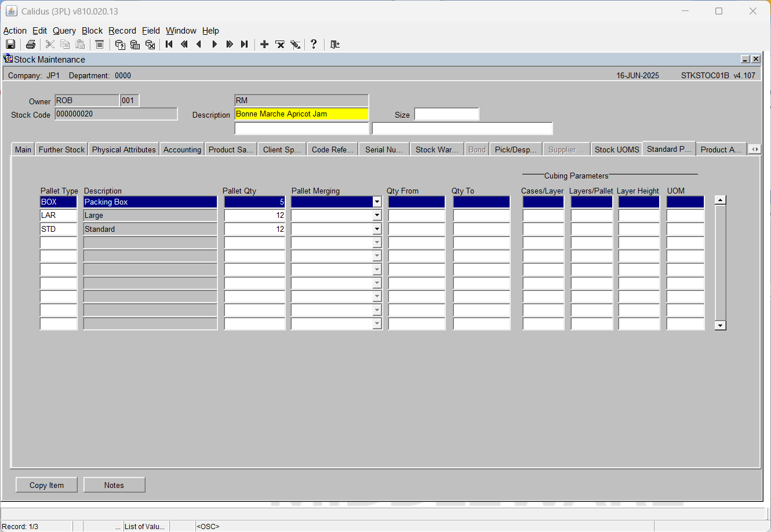
Task: Expand Pallet Merging dropdown for BOX row
Action: pos(377,202)
